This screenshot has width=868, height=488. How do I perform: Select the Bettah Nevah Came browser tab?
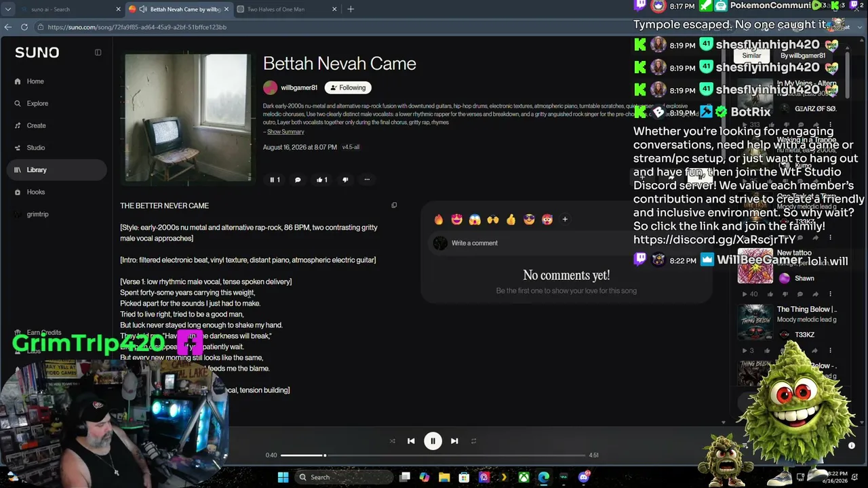[x=178, y=9]
